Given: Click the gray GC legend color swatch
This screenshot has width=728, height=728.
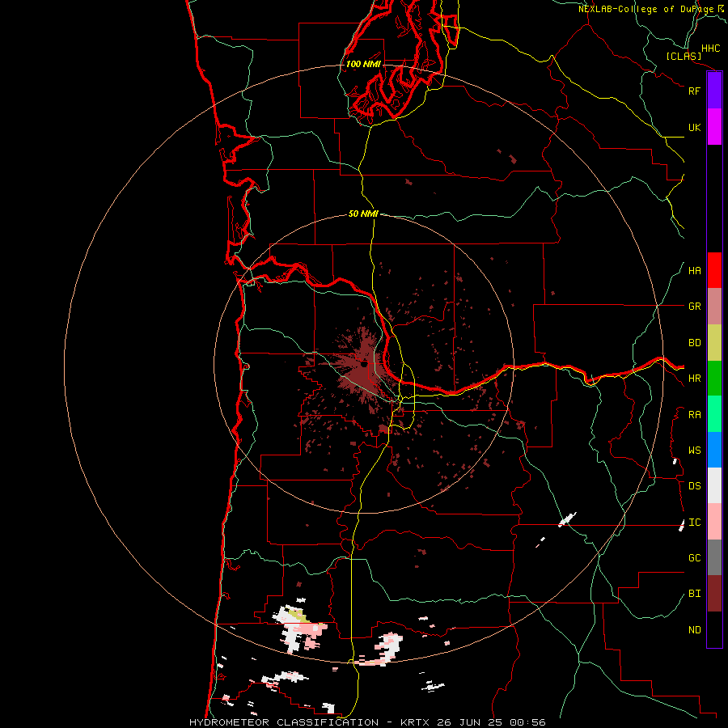Looking at the screenshot, I should coord(714,557).
